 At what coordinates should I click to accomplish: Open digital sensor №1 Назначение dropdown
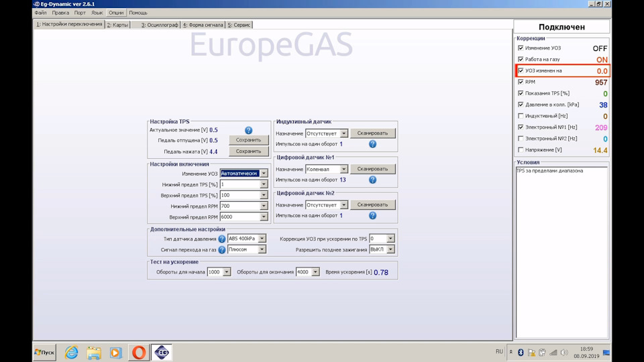coord(343,169)
